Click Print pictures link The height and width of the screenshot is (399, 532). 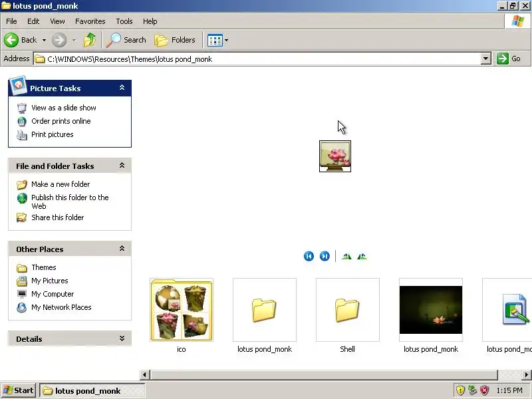53,134
